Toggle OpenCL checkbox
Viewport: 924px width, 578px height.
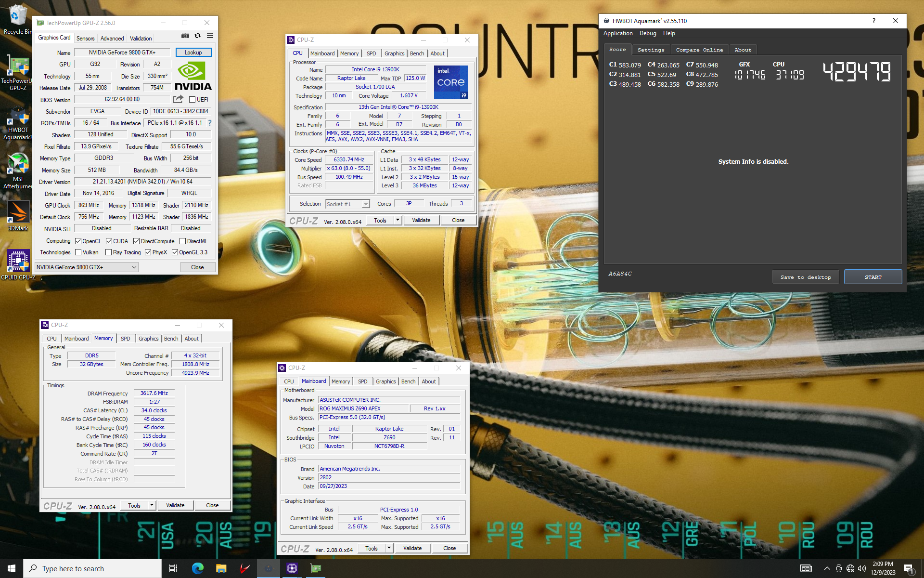pos(78,241)
